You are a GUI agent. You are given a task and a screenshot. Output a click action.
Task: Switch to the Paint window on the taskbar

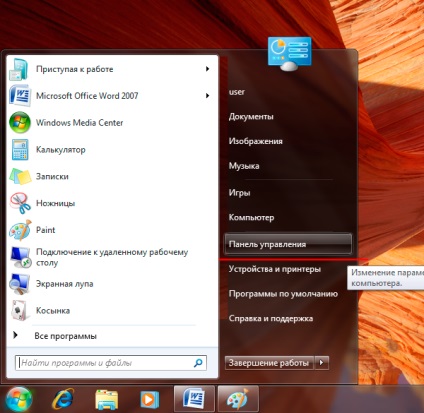(238, 399)
